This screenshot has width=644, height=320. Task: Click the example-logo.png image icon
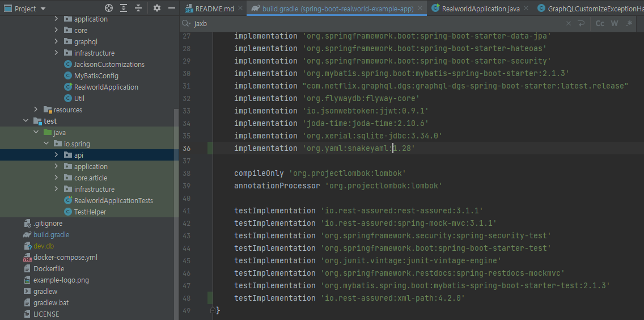coord(27,280)
